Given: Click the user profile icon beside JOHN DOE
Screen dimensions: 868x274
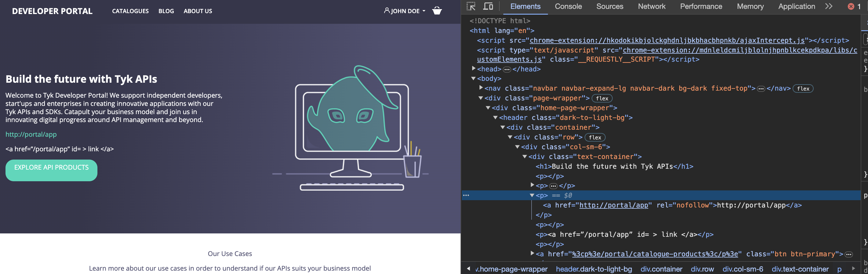Looking at the screenshot, I should coord(387,11).
